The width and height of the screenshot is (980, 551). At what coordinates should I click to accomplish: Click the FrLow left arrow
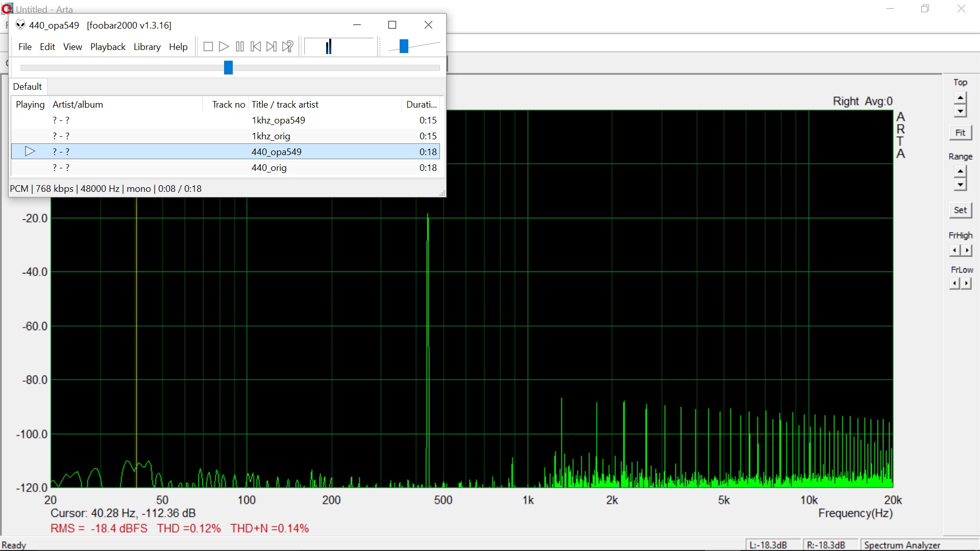[x=954, y=284]
